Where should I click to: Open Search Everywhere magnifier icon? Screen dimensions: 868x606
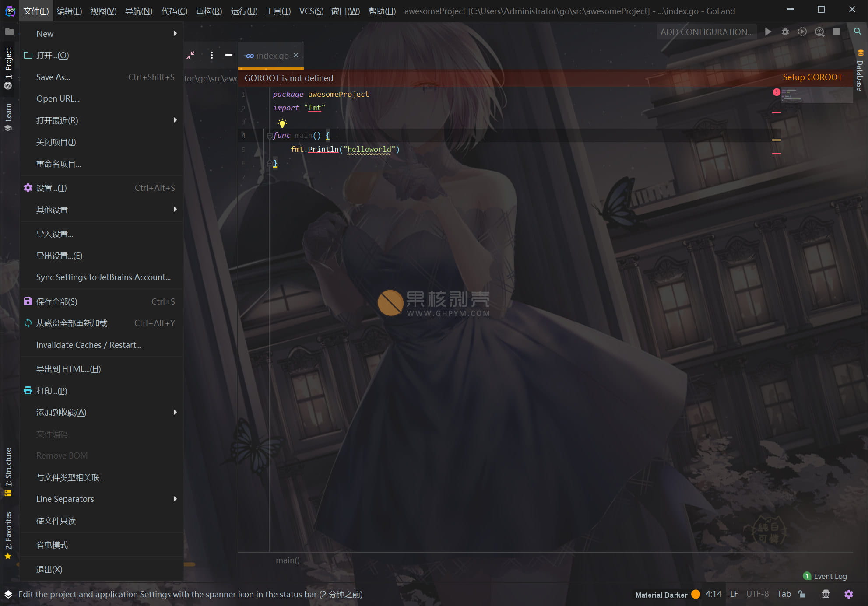pos(857,32)
